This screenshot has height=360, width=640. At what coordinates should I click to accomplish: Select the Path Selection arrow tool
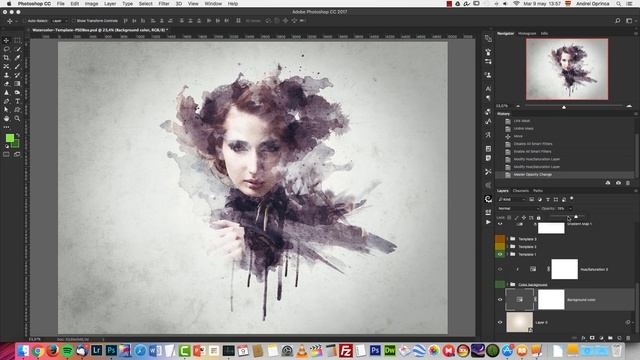[7, 109]
